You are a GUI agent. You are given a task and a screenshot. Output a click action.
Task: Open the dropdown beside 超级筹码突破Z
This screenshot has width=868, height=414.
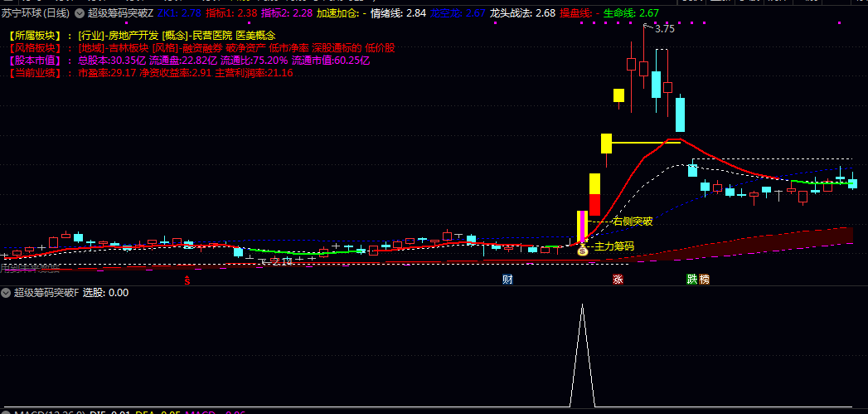click(80, 12)
